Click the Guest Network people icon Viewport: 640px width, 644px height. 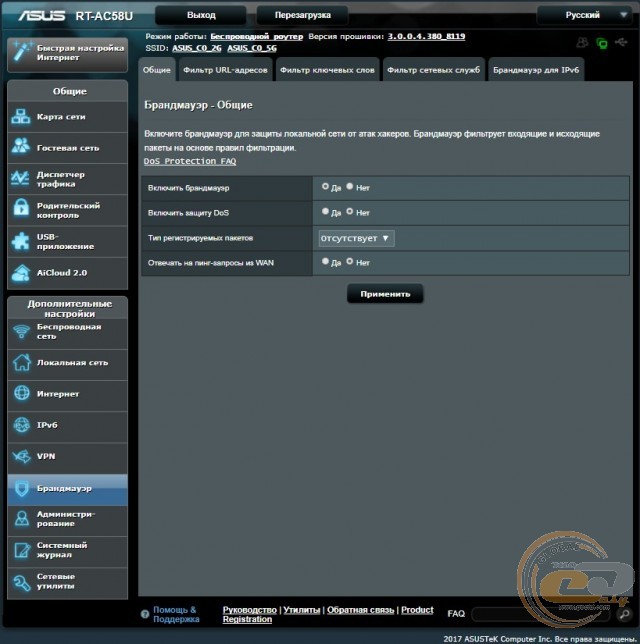click(21, 146)
